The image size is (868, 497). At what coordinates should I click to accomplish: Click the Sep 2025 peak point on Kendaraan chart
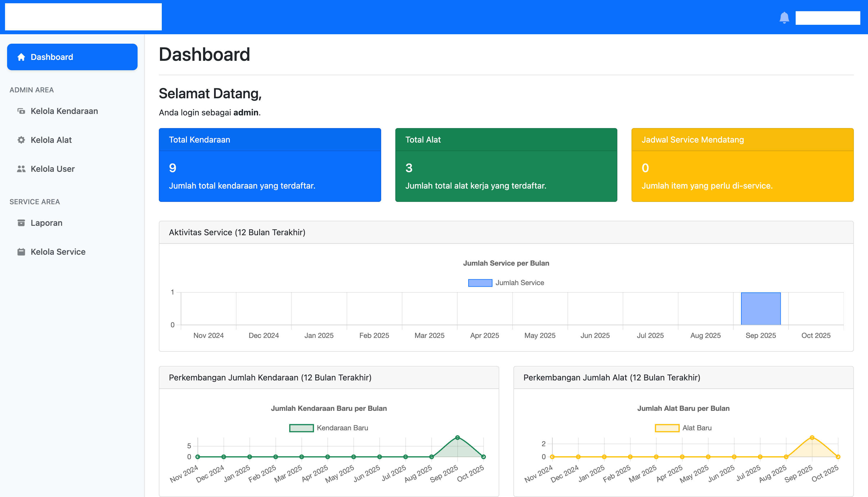pyautogui.click(x=457, y=438)
